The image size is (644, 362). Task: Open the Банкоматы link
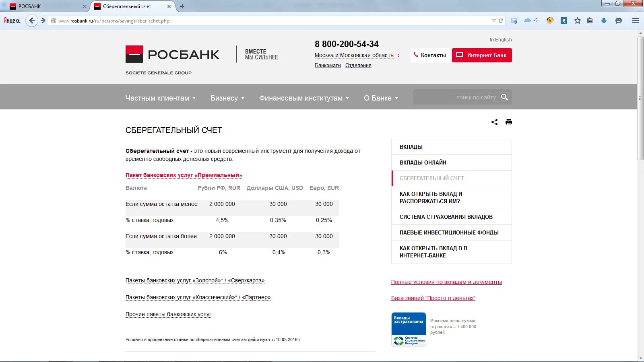328,66
